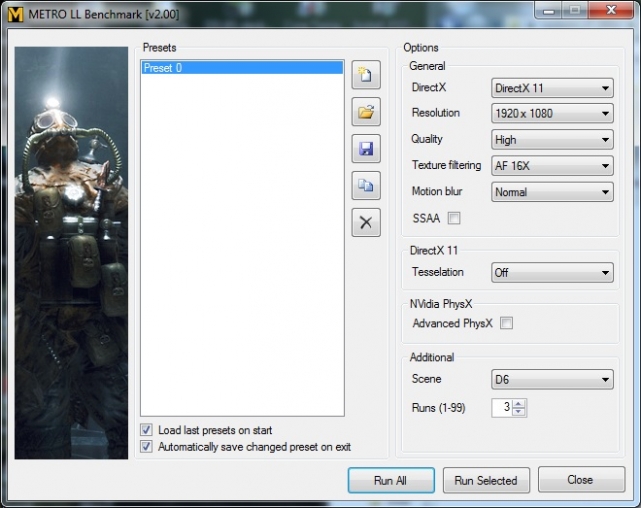Decrease Runs count with down arrow
Viewport: 641px width, 508px height.
click(x=518, y=412)
